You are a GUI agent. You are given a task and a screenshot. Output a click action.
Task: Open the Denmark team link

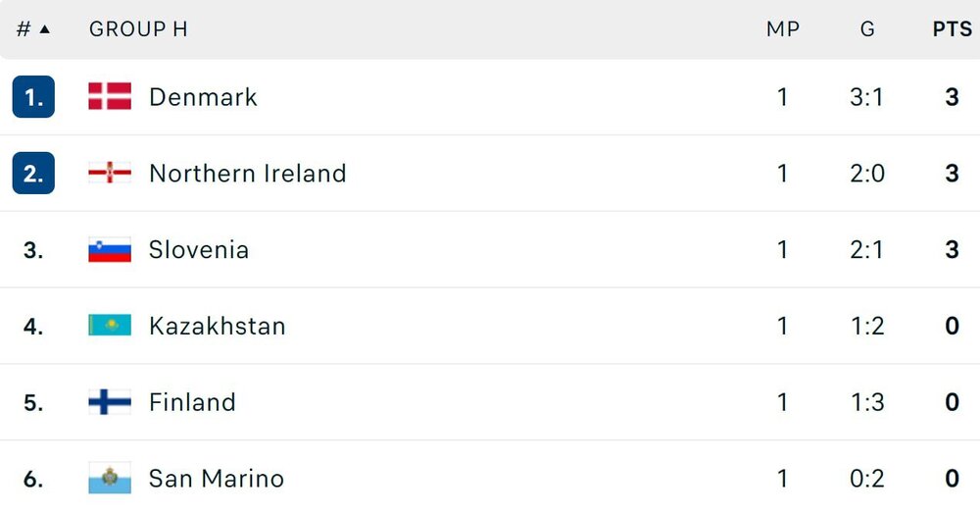[203, 97]
